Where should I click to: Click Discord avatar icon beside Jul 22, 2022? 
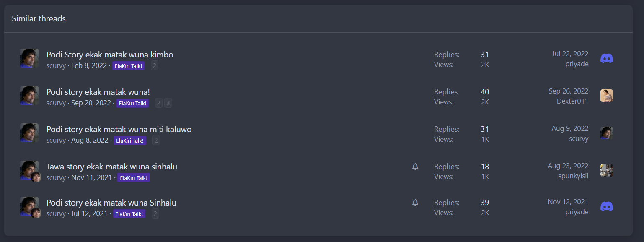[606, 58]
